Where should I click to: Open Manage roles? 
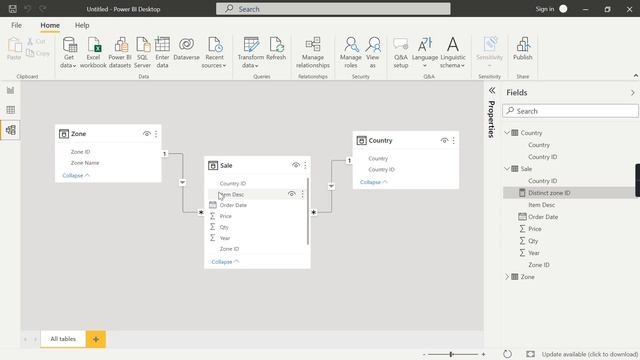[351, 53]
